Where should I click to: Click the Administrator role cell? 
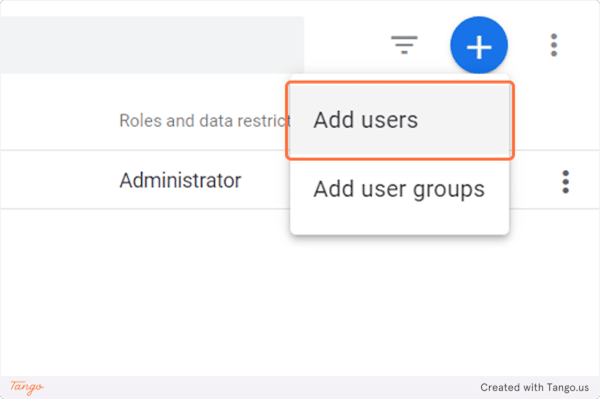(180, 180)
